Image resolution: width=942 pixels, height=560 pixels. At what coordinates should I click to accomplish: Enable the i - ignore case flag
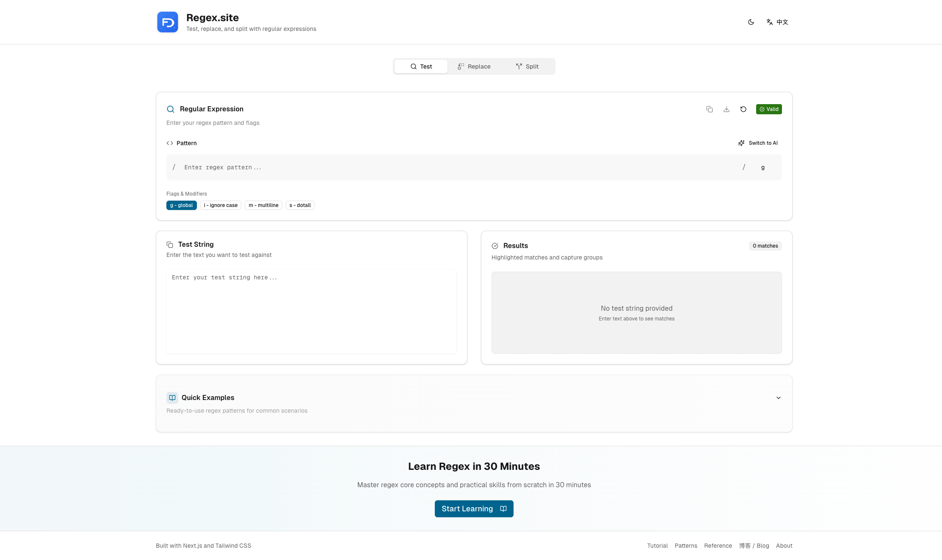coord(221,205)
